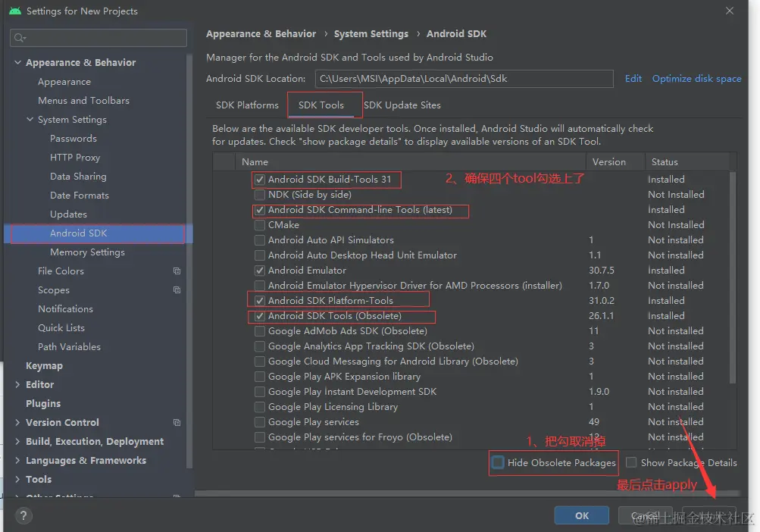The height and width of the screenshot is (532, 760).
Task: Click the SDK tools table vertical scrollbar
Action: [733, 277]
